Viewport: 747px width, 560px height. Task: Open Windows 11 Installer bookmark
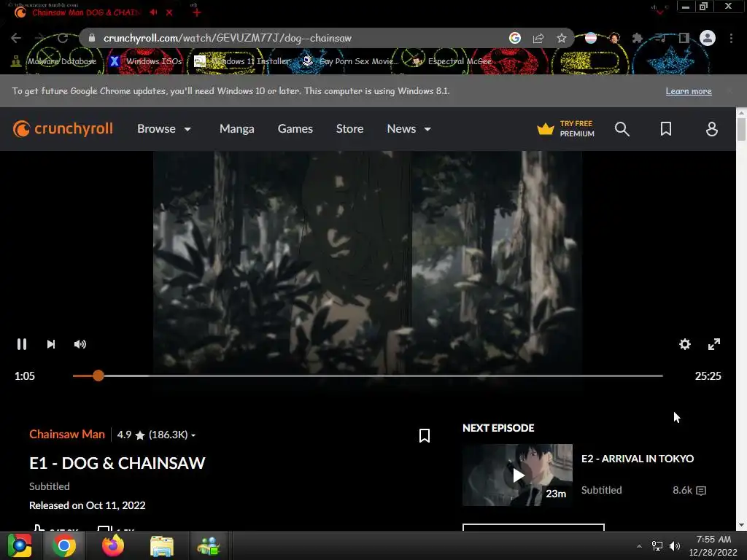(x=242, y=61)
